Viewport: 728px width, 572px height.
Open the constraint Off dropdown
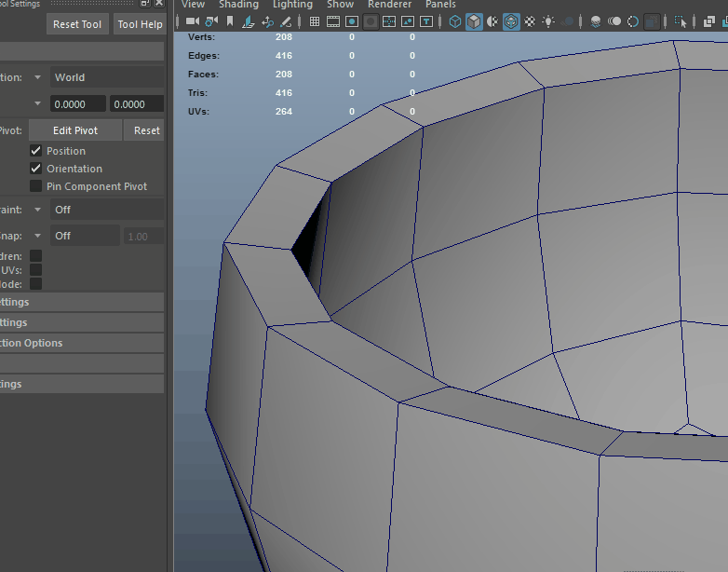click(107, 210)
